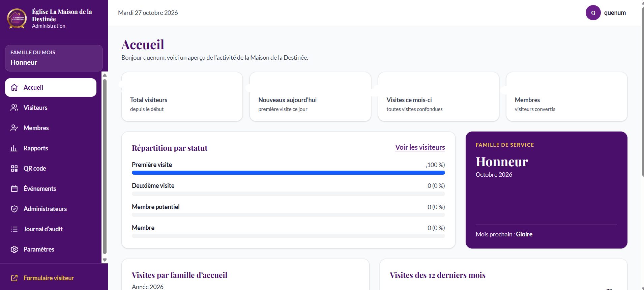Image resolution: width=644 pixels, height=290 pixels.
Task: Click the Famille du mois Honneur card
Action: tap(54, 58)
